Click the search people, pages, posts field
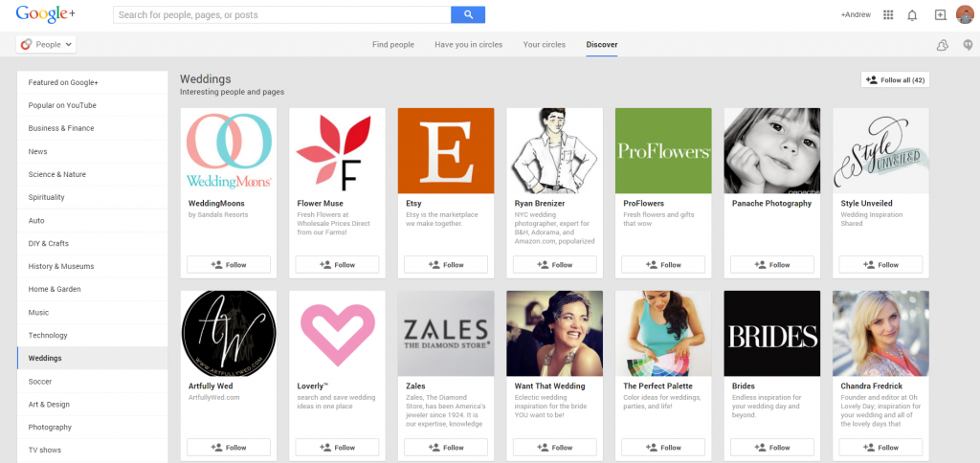The image size is (980, 463). tap(282, 15)
